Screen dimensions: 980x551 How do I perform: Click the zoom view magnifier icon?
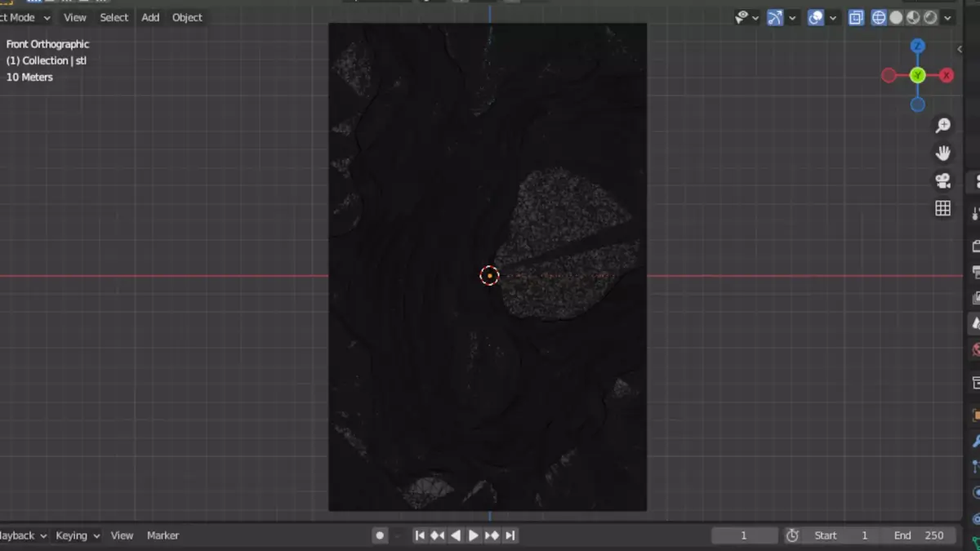943,125
